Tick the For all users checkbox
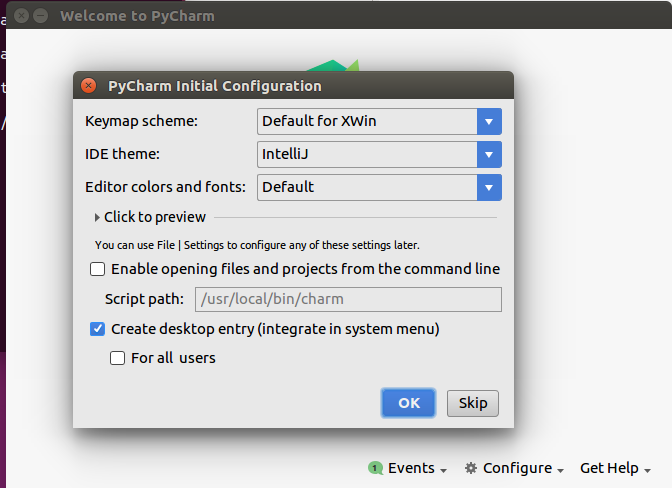The width and height of the screenshot is (672, 488). tap(117, 358)
